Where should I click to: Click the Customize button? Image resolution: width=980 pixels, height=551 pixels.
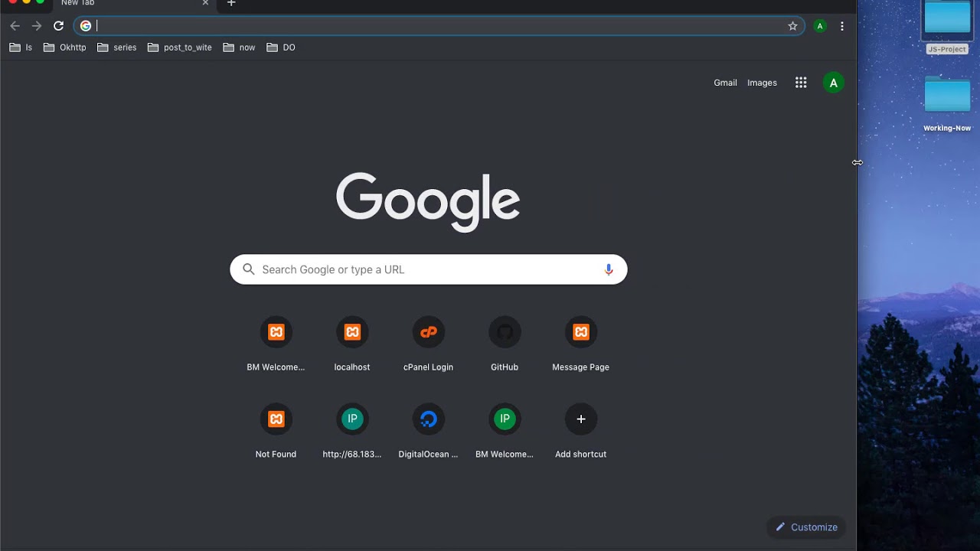[806, 527]
